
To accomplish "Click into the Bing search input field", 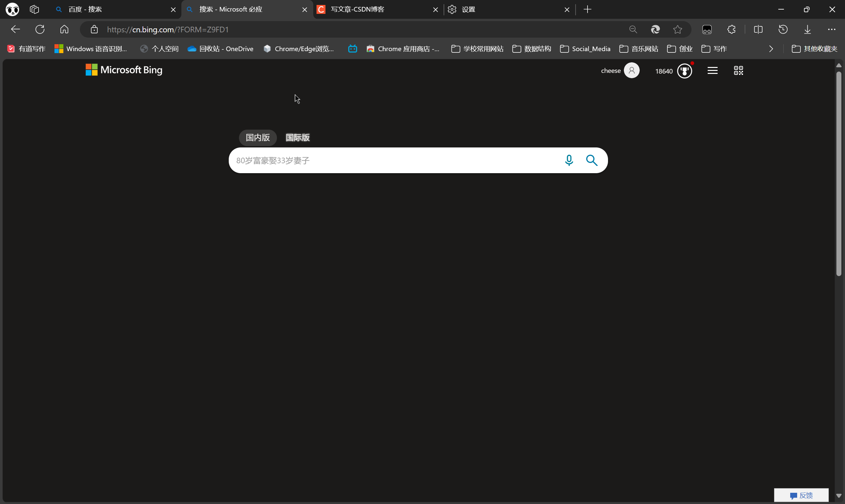I will [391, 160].
